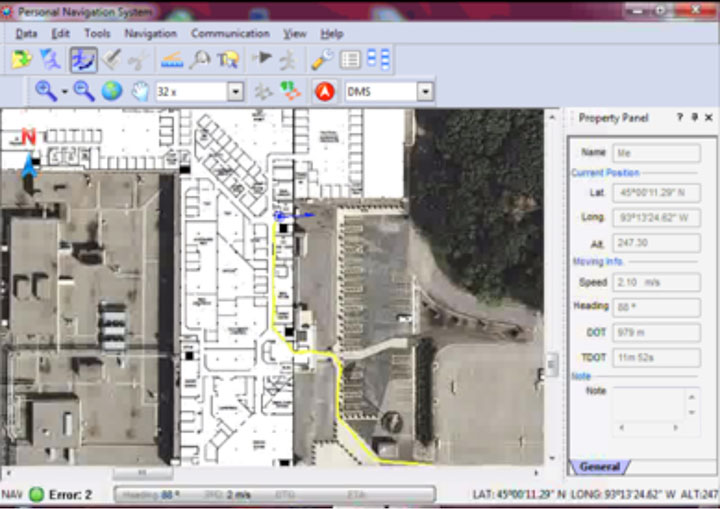
Task: Open the DMS coordinate format dropdown
Action: (x=425, y=91)
